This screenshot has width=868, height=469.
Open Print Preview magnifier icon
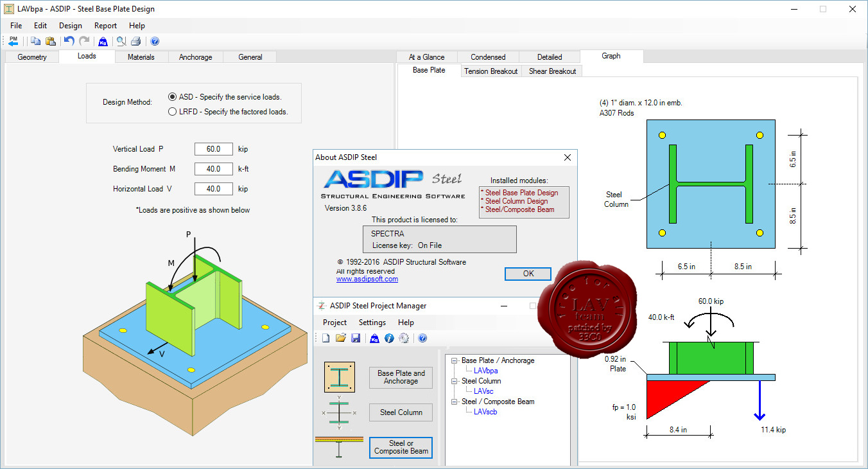pyautogui.click(x=121, y=41)
